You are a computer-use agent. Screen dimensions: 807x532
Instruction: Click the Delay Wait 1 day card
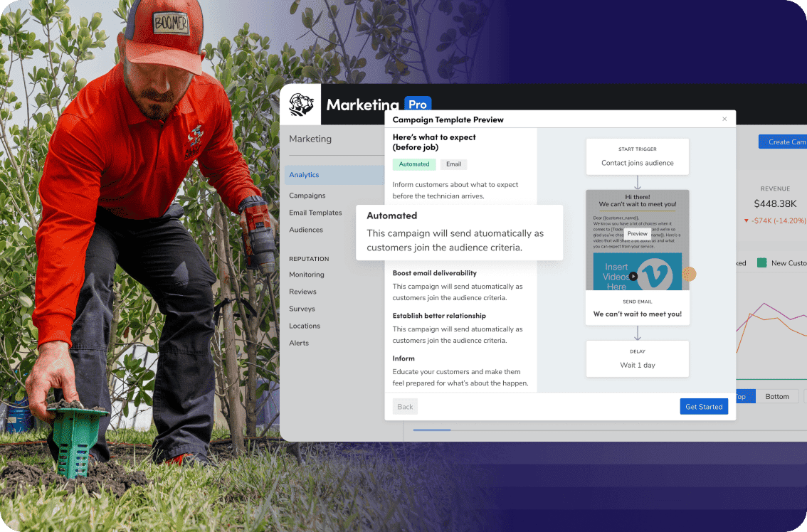point(637,358)
